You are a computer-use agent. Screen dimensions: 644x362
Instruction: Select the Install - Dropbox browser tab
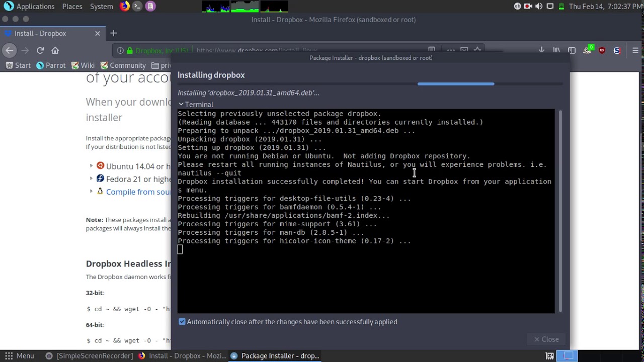coord(52,33)
